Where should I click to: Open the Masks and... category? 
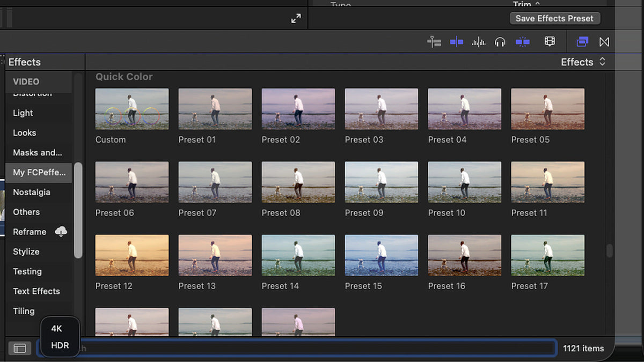coord(38,152)
